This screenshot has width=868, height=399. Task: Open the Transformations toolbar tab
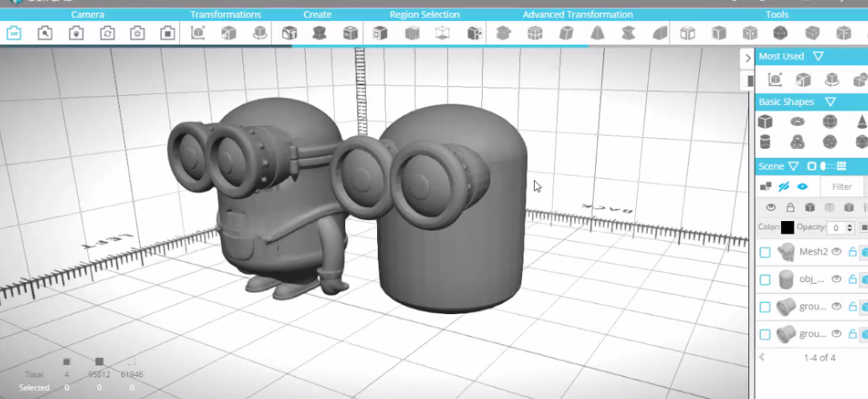(x=225, y=14)
